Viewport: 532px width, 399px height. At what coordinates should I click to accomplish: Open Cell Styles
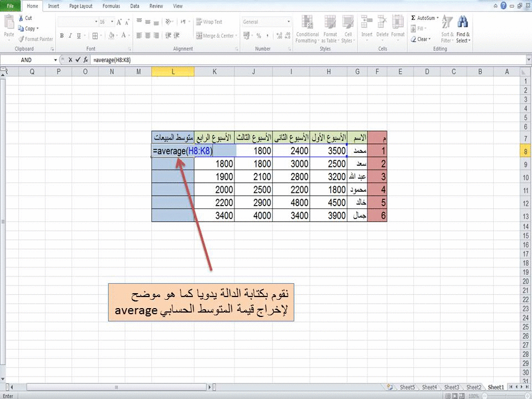pyautogui.click(x=348, y=29)
